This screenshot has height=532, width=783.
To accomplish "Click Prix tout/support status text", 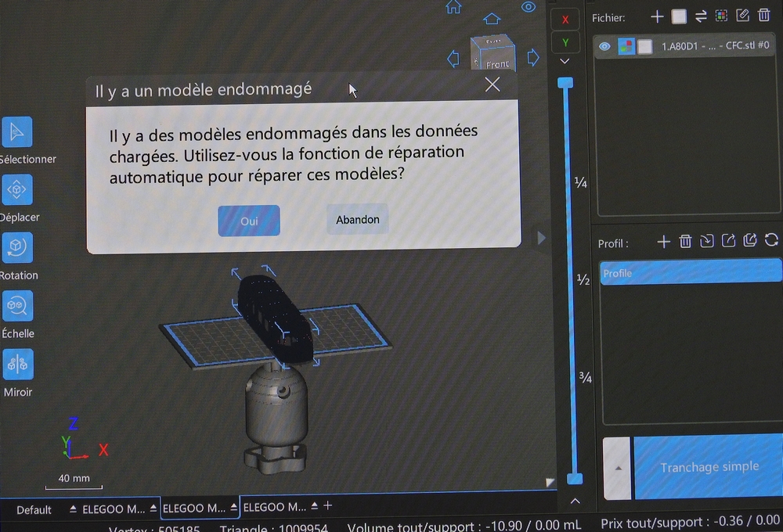I will pyautogui.click(x=690, y=522).
